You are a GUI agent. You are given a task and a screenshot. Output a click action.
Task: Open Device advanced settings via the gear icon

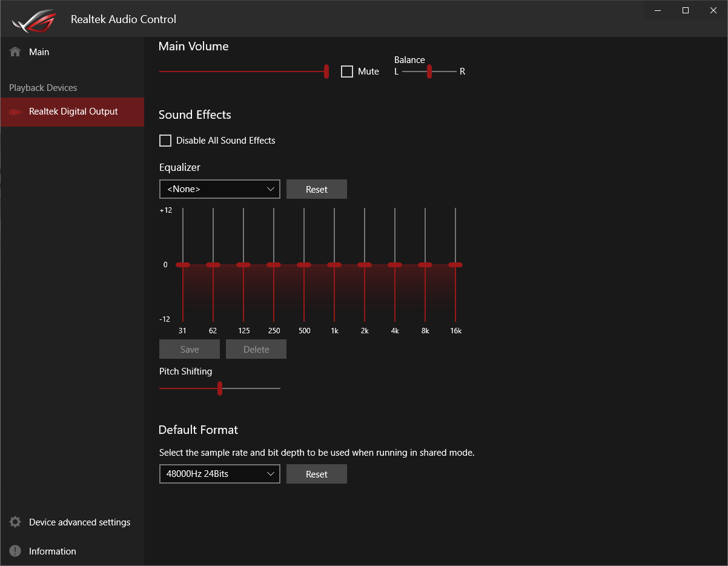coord(14,522)
